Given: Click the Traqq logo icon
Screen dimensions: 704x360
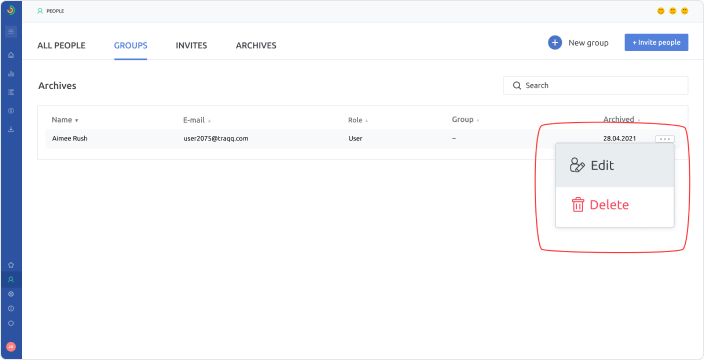Looking at the screenshot, I should 11,10.
